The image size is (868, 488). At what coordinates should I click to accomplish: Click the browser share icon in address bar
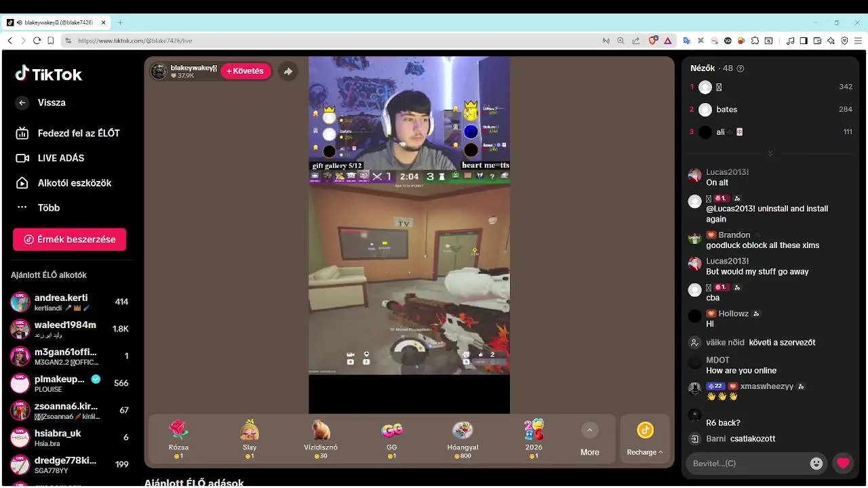(636, 41)
